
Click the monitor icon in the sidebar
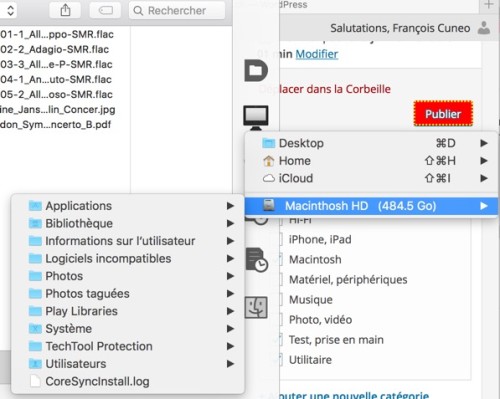(256, 118)
